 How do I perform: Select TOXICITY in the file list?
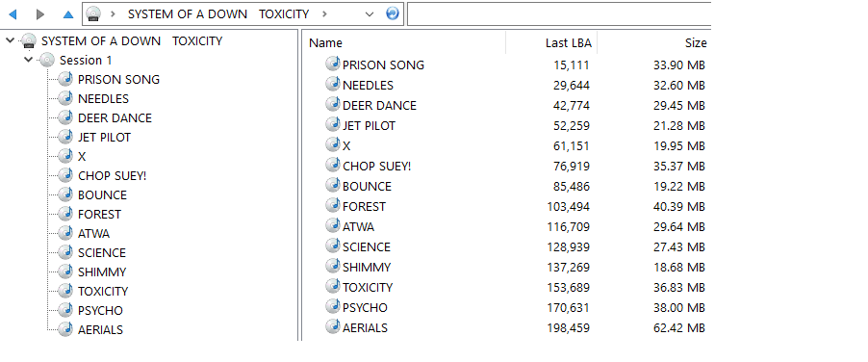pyautogui.click(x=368, y=287)
